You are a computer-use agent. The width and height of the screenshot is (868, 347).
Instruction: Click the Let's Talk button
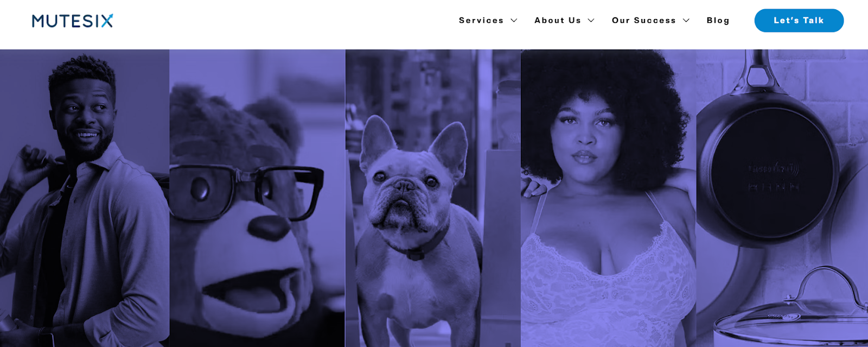(799, 21)
